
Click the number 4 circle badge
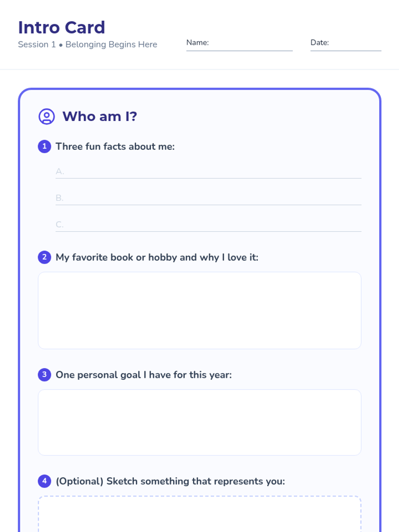tap(45, 481)
